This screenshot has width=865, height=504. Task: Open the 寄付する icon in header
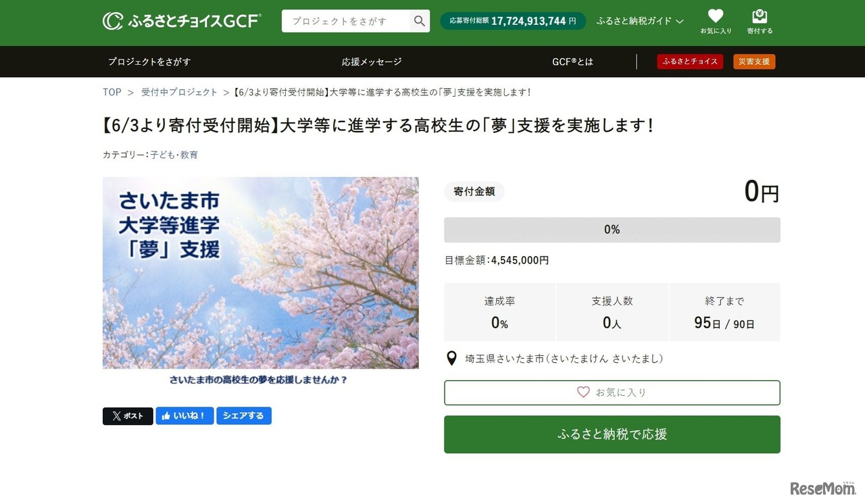coord(760,21)
